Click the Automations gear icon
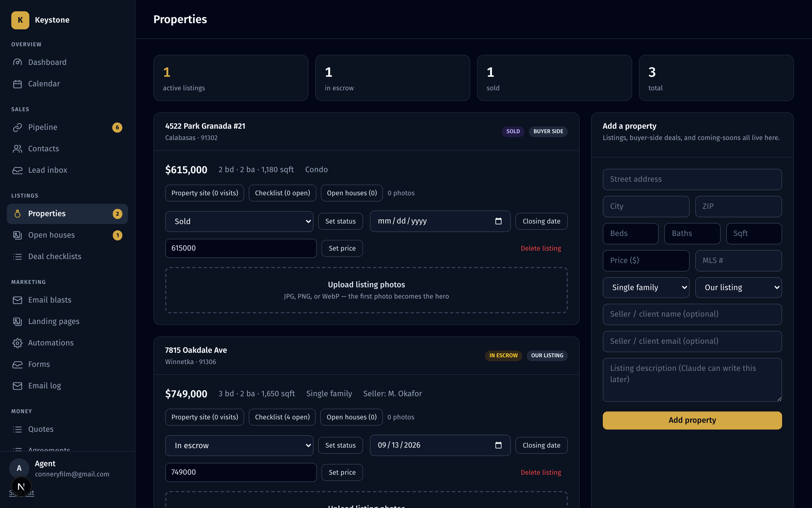This screenshot has width=812, height=508. (17, 343)
